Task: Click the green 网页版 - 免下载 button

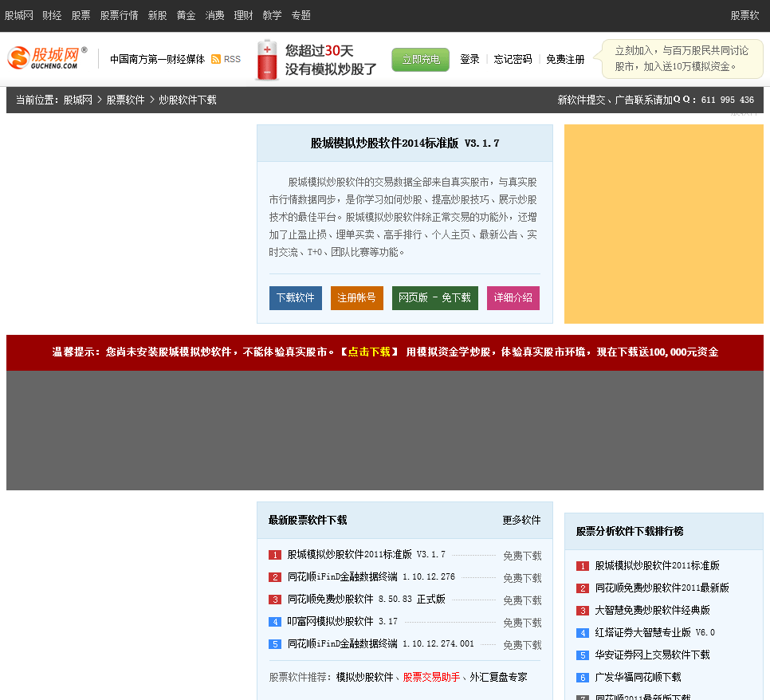Action: pyautogui.click(x=435, y=298)
